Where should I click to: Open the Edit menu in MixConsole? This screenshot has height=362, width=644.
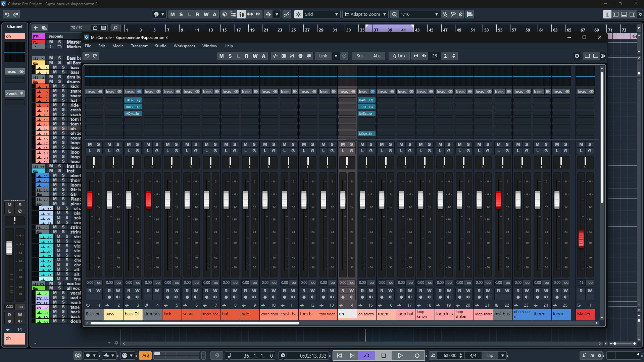(x=101, y=46)
